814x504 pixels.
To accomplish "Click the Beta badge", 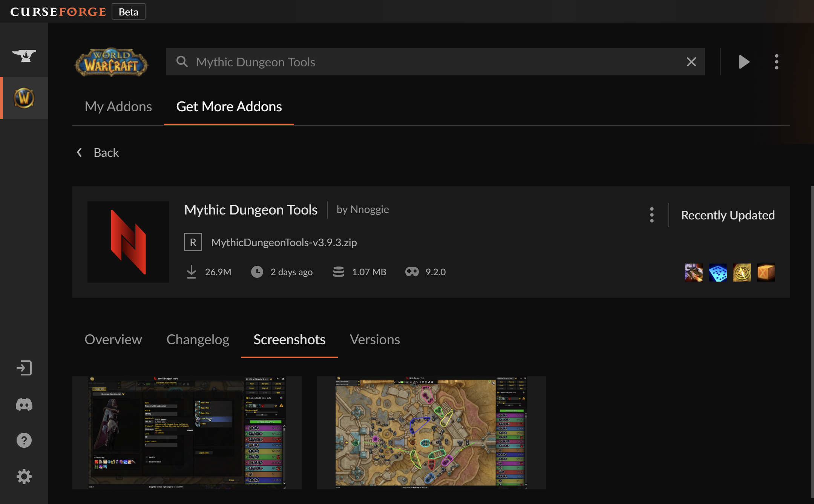I will coord(129,12).
